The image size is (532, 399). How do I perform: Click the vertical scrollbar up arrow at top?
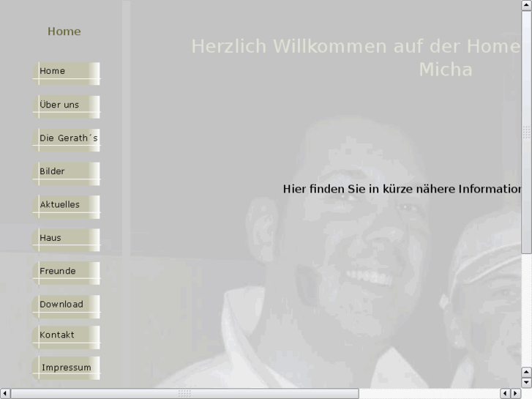click(x=527, y=5)
